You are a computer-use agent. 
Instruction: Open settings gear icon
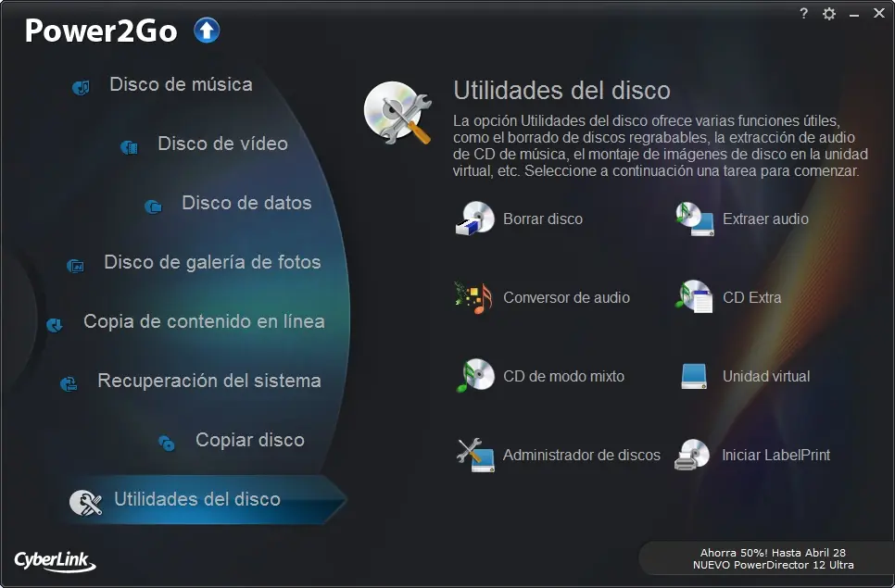[829, 14]
